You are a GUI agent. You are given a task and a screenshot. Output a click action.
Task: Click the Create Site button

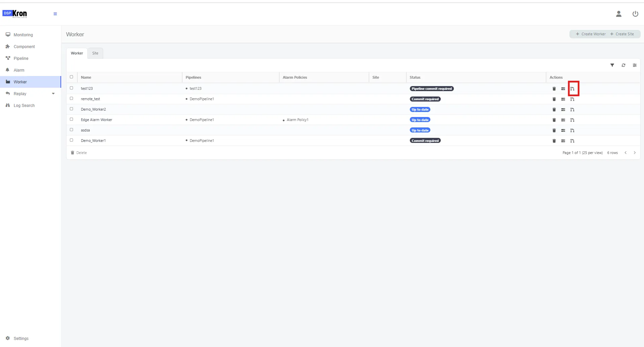(x=622, y=34)
